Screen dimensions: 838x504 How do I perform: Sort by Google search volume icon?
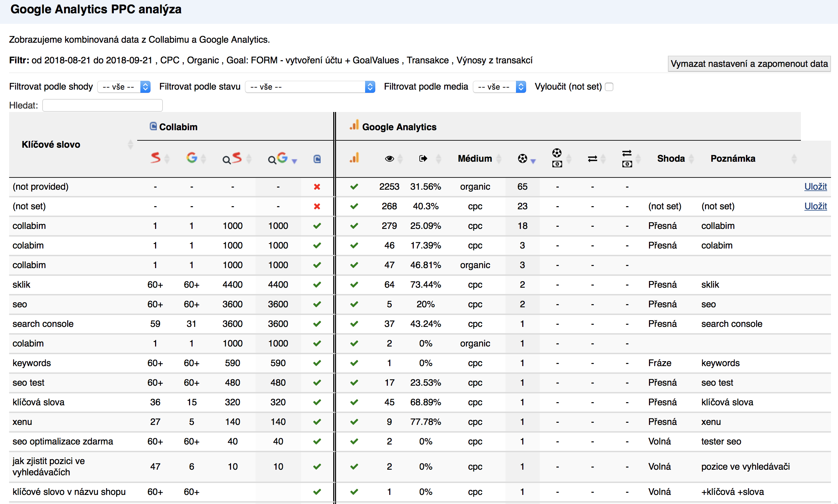[x=278, y=158]
